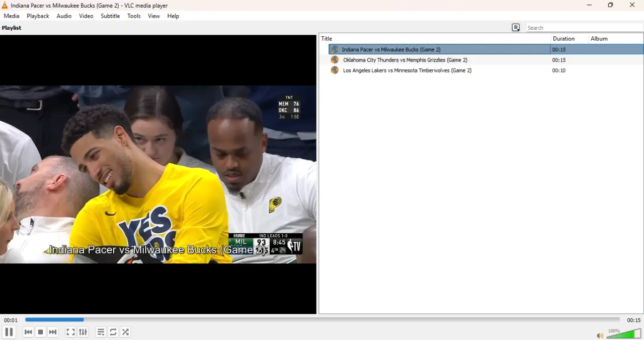Sort playlist by Album column header
The image size is (644, 340).
[x=616, y=39]
